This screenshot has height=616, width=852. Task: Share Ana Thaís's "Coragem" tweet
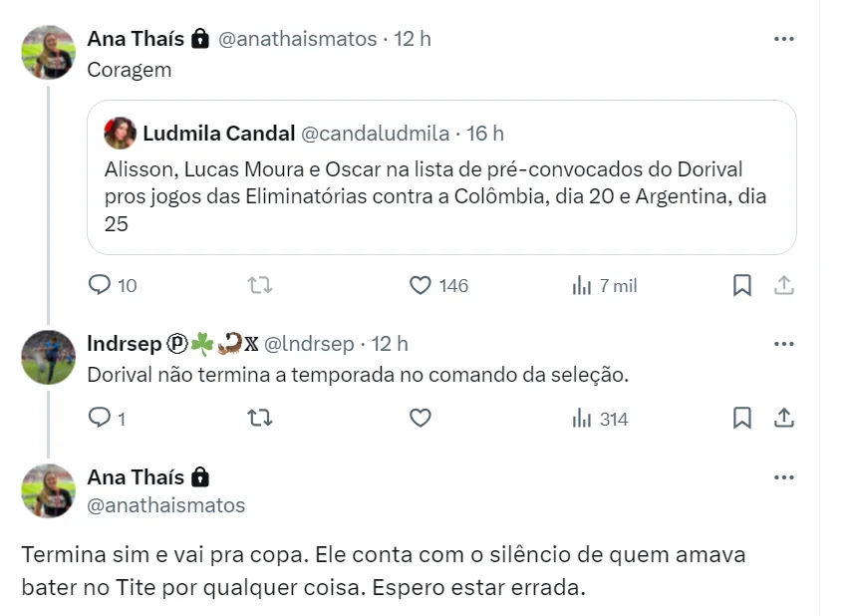click(784, 286)
